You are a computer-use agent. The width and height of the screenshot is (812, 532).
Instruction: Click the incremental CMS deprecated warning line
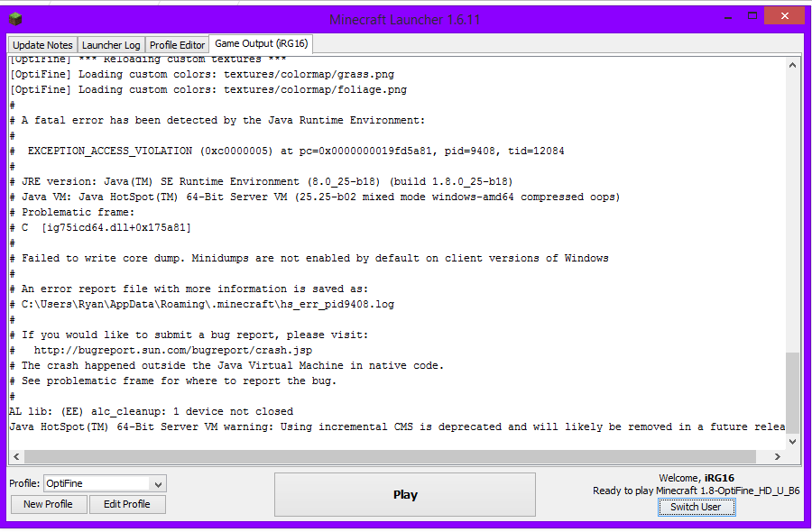pos(397,427)
